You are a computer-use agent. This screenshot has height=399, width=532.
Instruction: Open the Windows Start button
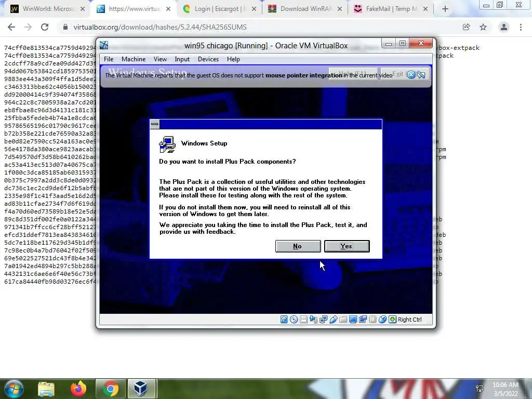click(14, 389)
